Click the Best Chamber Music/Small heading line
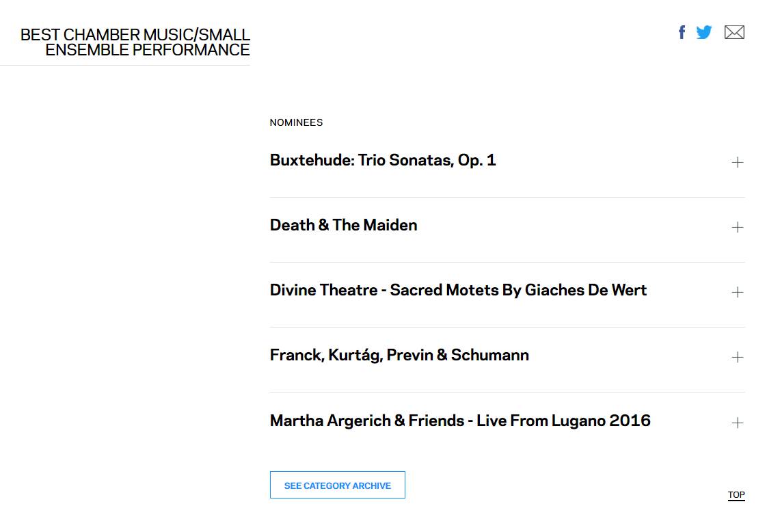 (135, 35)
